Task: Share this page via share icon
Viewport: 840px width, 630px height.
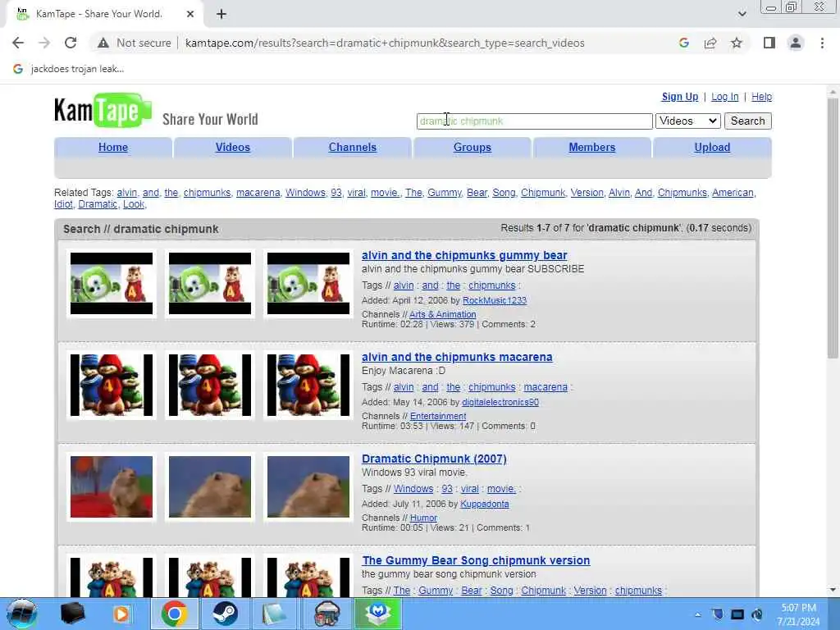Action: pyautogui.click(x=710, y=43)
